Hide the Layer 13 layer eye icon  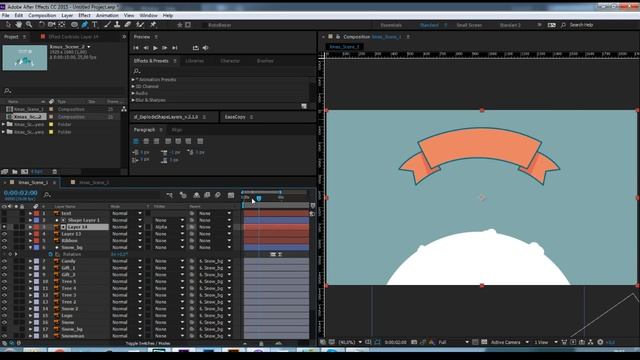tap(4, 234)
